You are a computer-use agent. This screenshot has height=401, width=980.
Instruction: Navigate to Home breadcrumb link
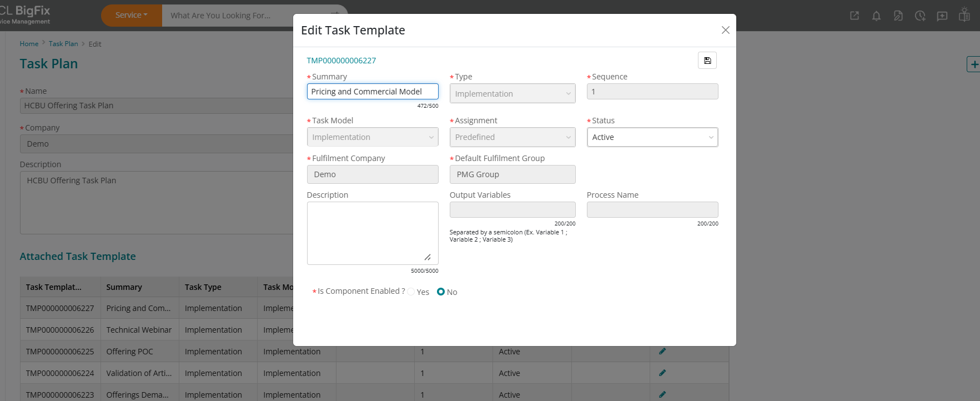[29, 44]
